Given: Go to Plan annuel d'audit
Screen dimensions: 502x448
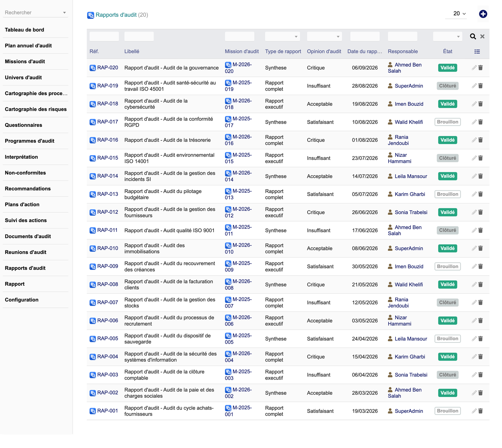Looking at the screenshot, I should [28, 46].
